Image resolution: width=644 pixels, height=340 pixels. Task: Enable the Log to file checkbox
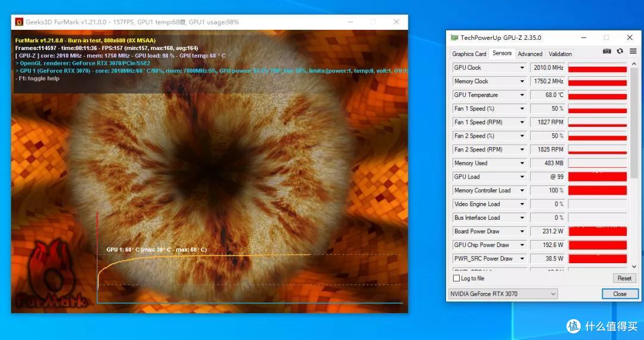pyautogui.click(x=456, y=278)
